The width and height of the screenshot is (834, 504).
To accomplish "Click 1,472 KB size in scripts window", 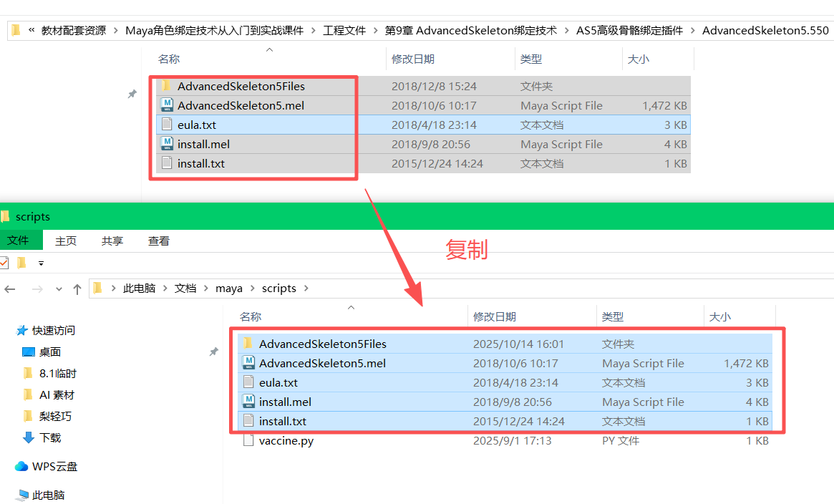I will point(746,363).
